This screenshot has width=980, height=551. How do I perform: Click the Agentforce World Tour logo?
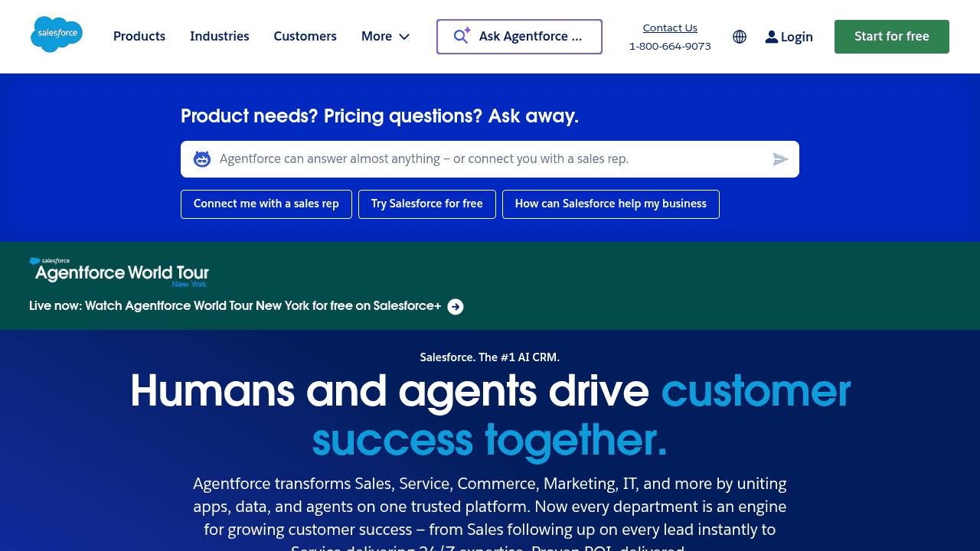tap(119, 272)
